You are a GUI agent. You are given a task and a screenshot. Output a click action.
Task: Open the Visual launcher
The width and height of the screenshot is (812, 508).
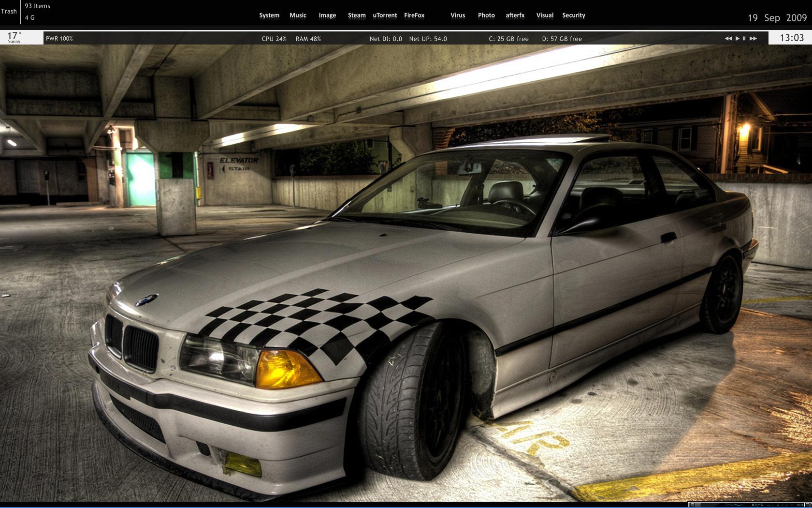tap(545, 15)
